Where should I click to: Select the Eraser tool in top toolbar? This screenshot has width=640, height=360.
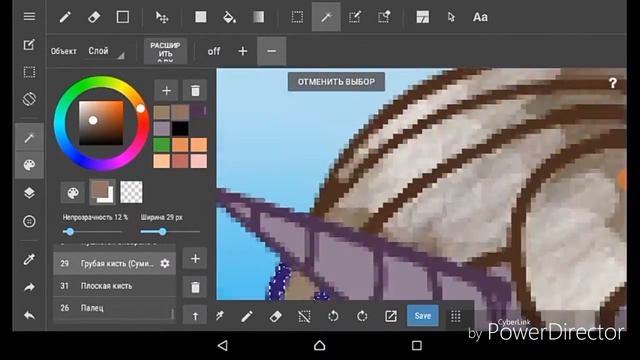94,17
